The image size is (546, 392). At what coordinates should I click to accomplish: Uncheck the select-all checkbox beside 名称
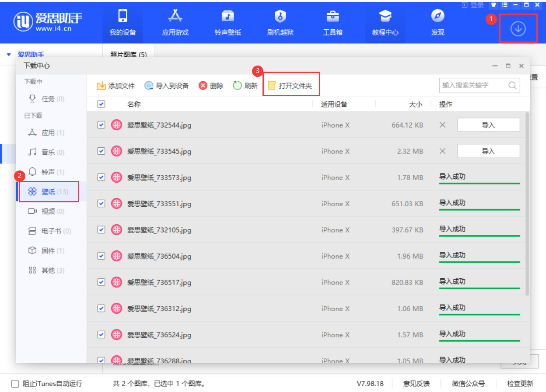tap(101, 104)
